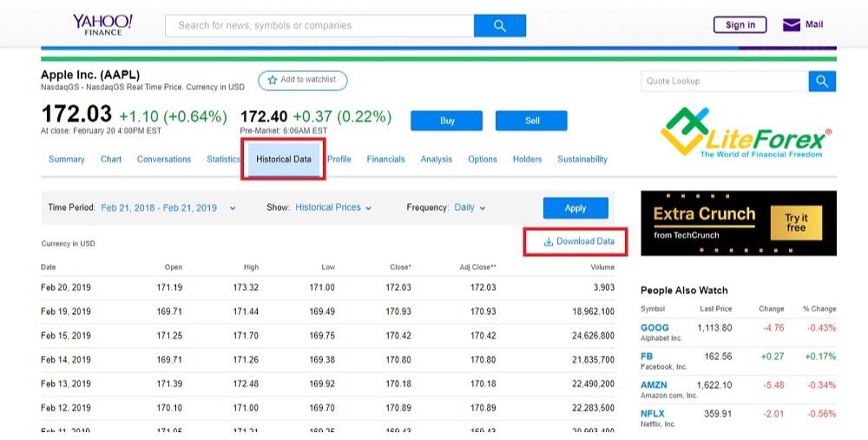The height and width of the screenshot is (440, 868).
Task: Click the low price 169.38
Action: coord(322,360)
